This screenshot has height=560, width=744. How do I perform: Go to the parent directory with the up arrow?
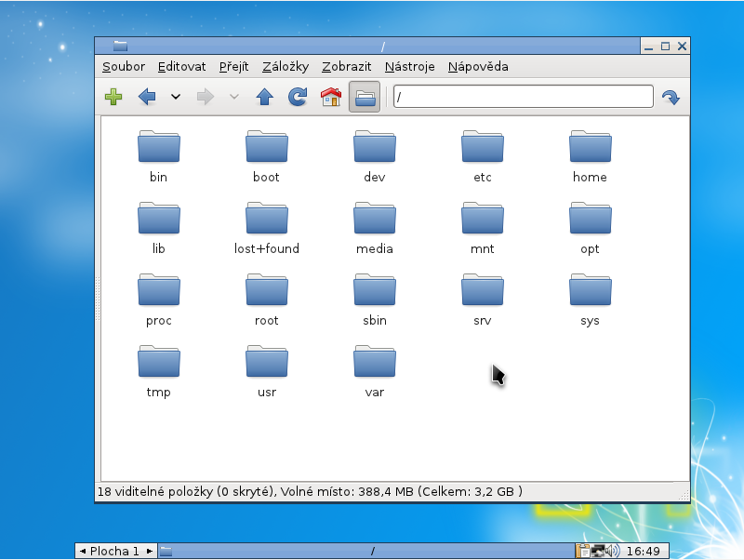[x=264, y=96]
